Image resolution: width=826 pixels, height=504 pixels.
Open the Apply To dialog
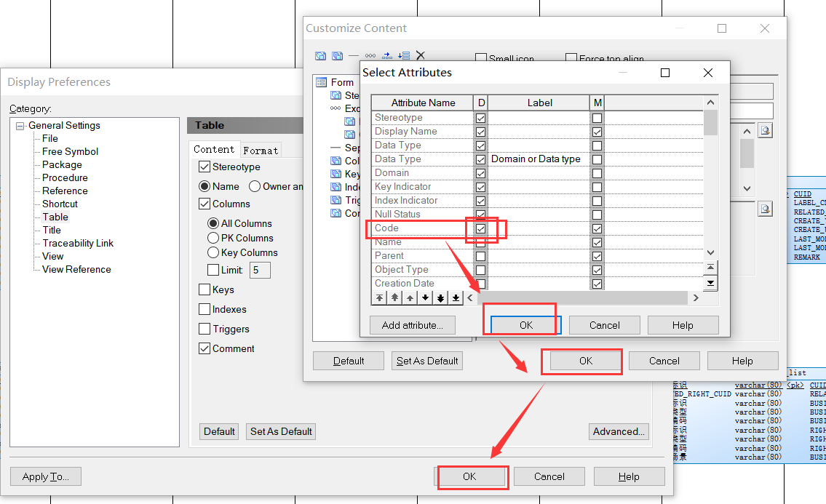coord(45,476)
